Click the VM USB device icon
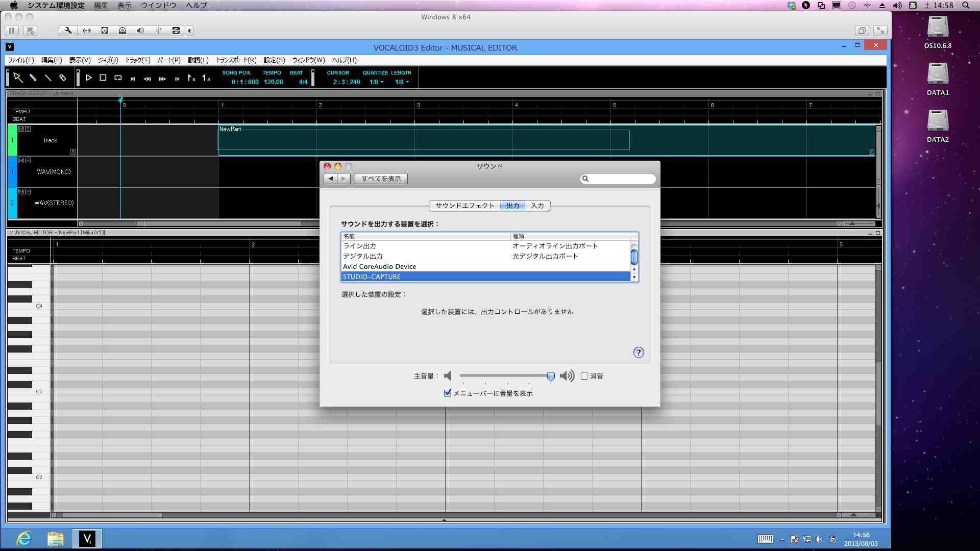Image resolution: width=980 pixels, height=551 pixels. pos(158,31)
